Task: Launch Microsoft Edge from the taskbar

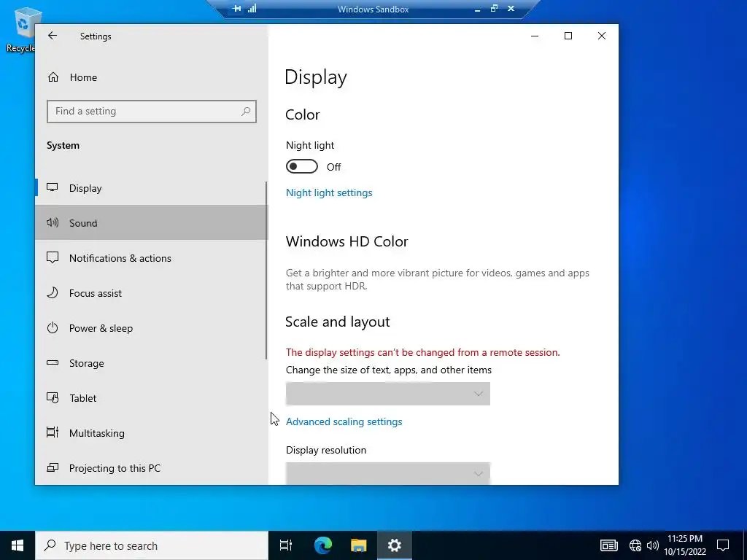Action: (x=323, y=545)
